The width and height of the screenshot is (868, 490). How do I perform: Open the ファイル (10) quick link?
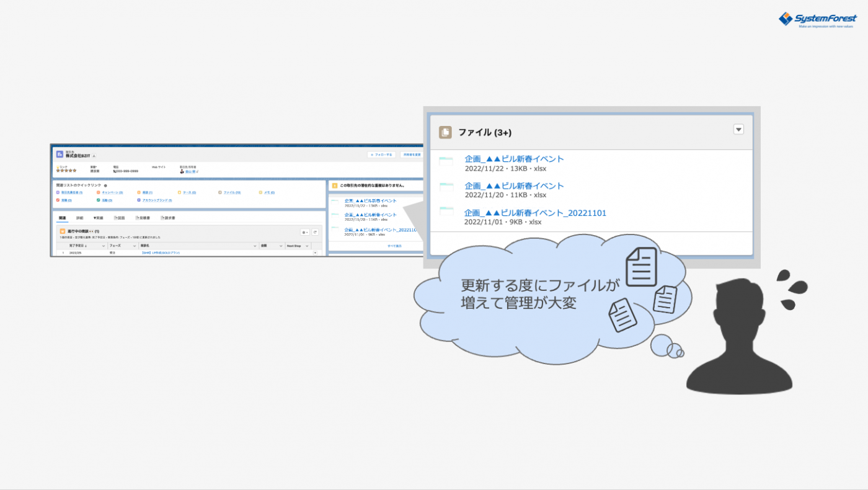coord(232,192)
